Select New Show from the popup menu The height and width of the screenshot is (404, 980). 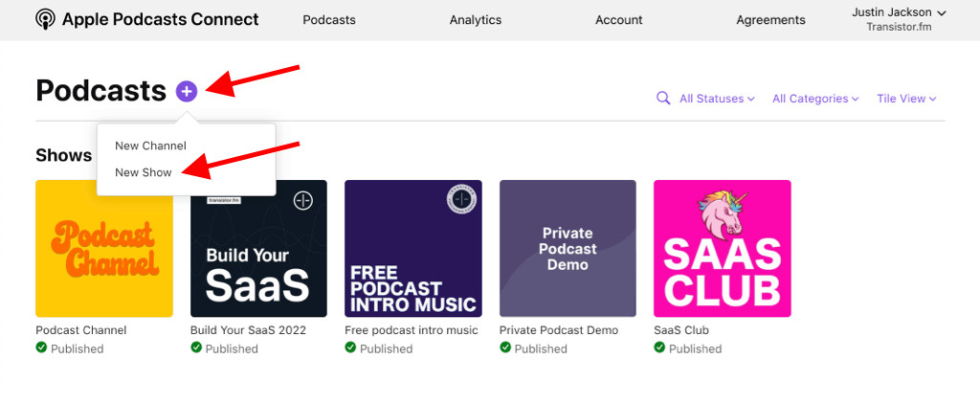(144, 172)
